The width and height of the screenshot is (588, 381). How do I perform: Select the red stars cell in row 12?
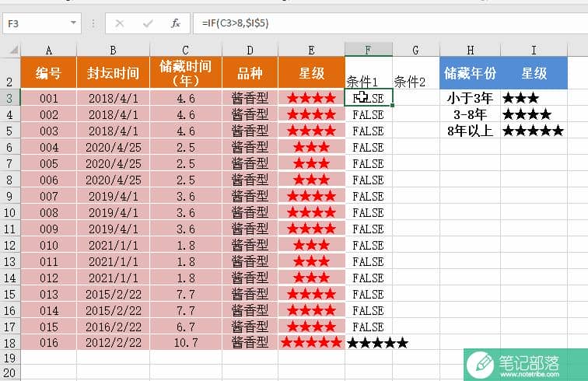pyautogui.click(x=311, y=245)
